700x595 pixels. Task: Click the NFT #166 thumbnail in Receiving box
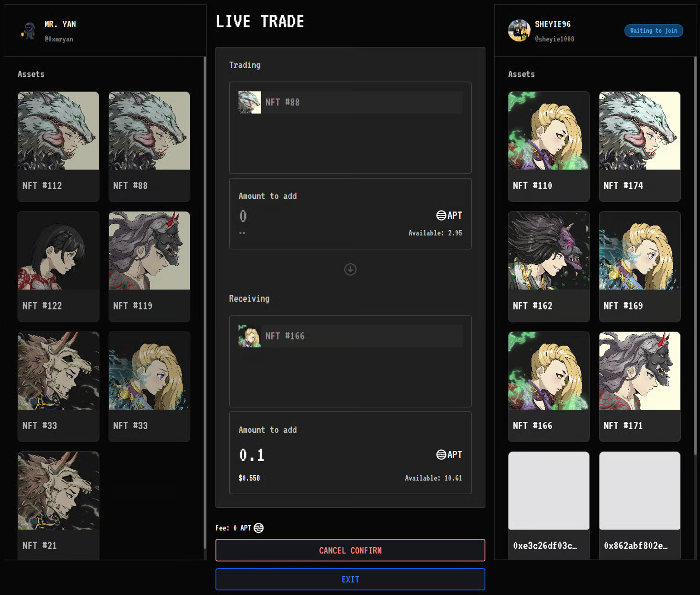pyautogui.click(x=250, y=336)
